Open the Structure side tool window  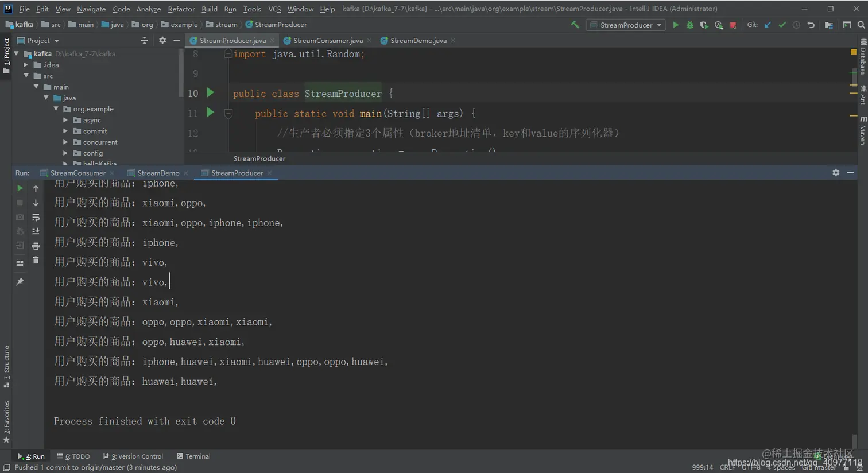pos(6,366)
